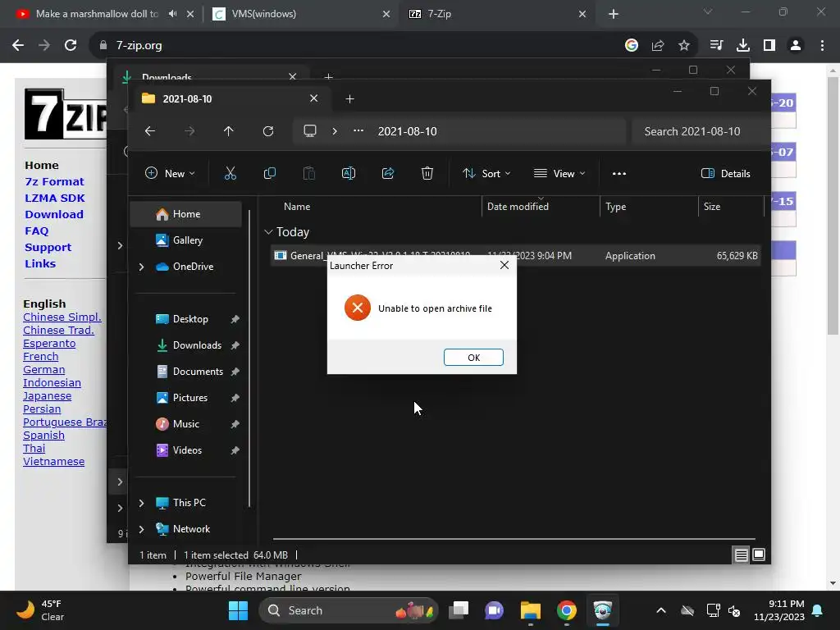Open the Support link on 7-zip site
Screen dimensions: 840x630
tap(48, 248)
